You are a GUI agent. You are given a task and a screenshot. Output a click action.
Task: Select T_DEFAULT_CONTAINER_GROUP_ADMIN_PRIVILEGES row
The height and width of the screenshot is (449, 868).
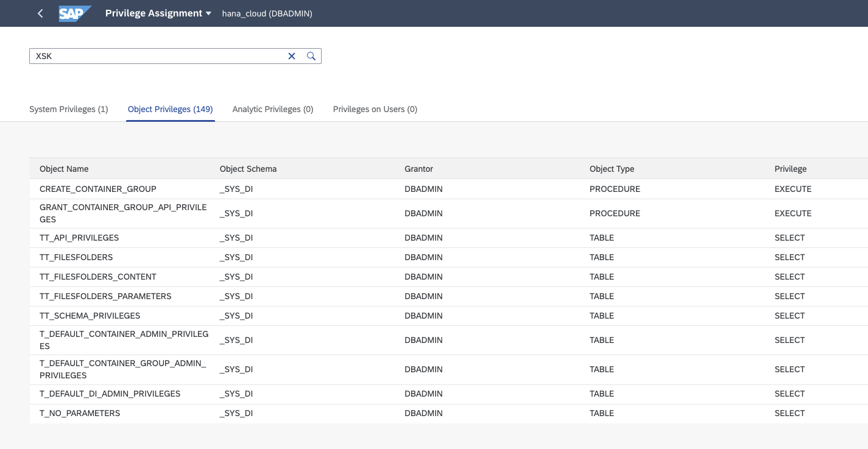[448, 369]
